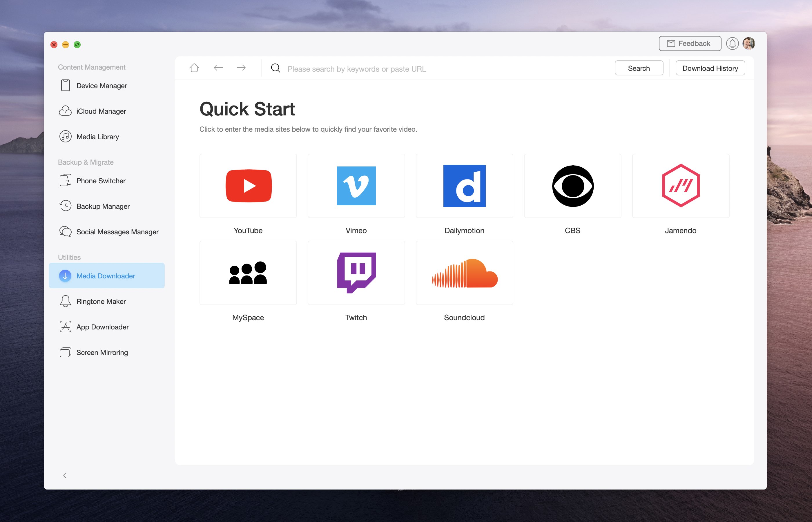
Task: Select Media Library in the sidebar
Action: pos(107,137)
